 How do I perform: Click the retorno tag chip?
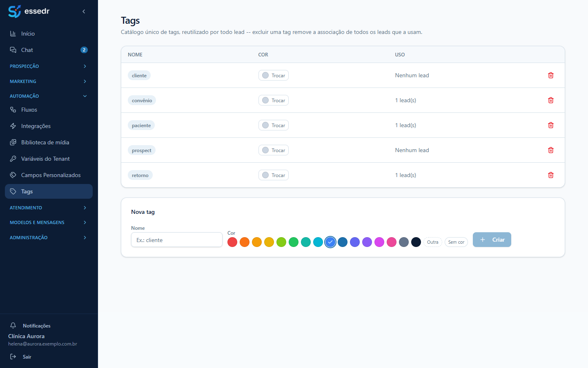point(140,175)
